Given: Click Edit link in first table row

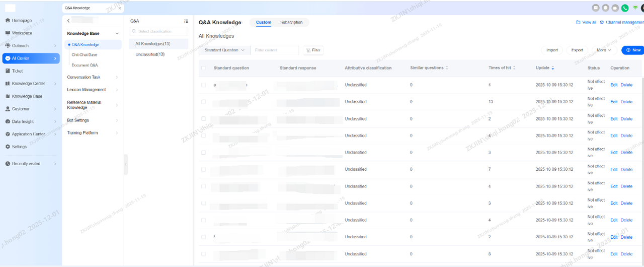Looking at the screenshot, I should [x=614, y=85].
